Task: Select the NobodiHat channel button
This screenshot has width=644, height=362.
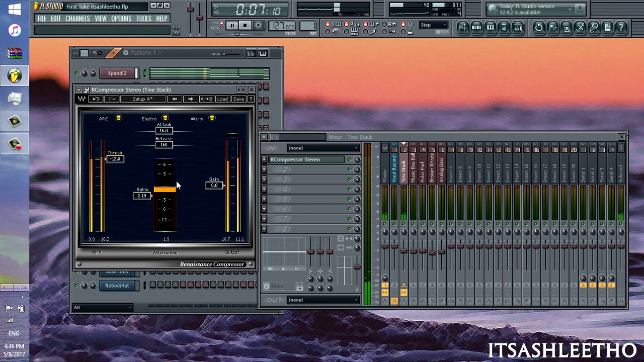Action: [x=117, y=286]
